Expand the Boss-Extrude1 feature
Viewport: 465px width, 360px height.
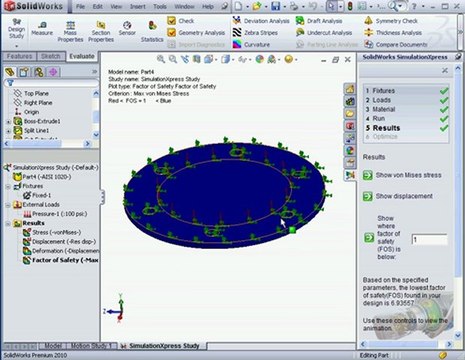click(8, 122)
